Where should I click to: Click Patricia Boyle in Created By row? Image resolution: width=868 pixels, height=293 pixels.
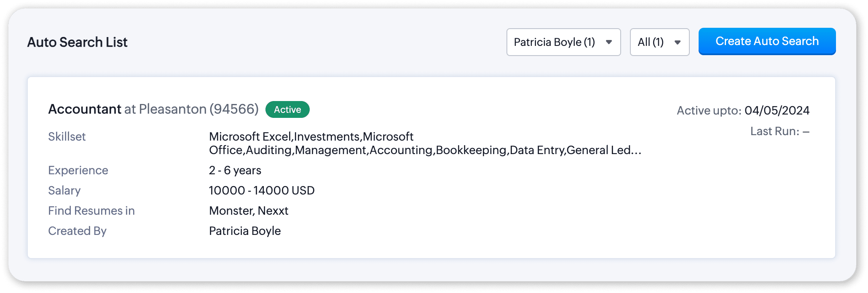point(245,231)
